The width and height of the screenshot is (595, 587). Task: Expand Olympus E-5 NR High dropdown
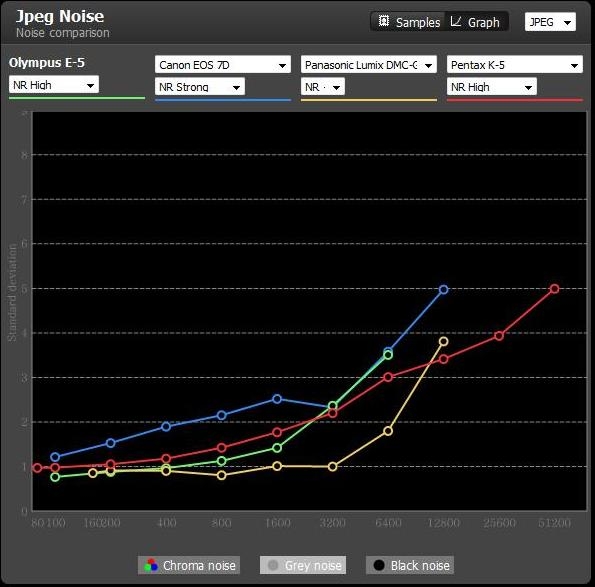54,84
